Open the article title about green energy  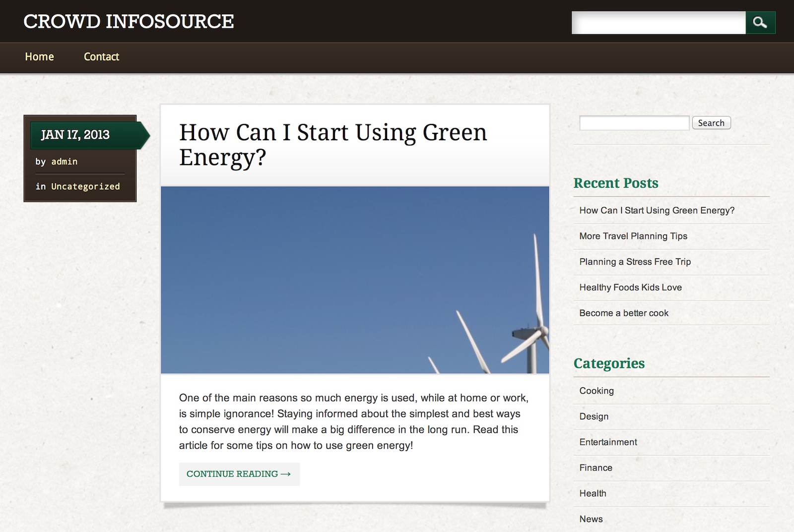click(332, 144)
